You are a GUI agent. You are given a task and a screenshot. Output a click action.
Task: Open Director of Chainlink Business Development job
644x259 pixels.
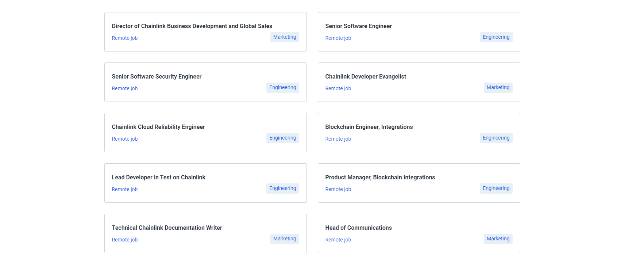tap(192, 26)
